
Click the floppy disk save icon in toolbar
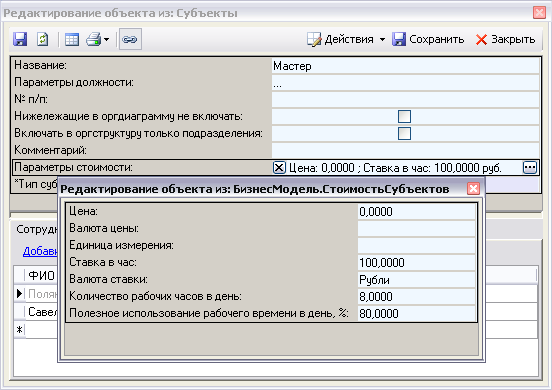click(20, 39)
